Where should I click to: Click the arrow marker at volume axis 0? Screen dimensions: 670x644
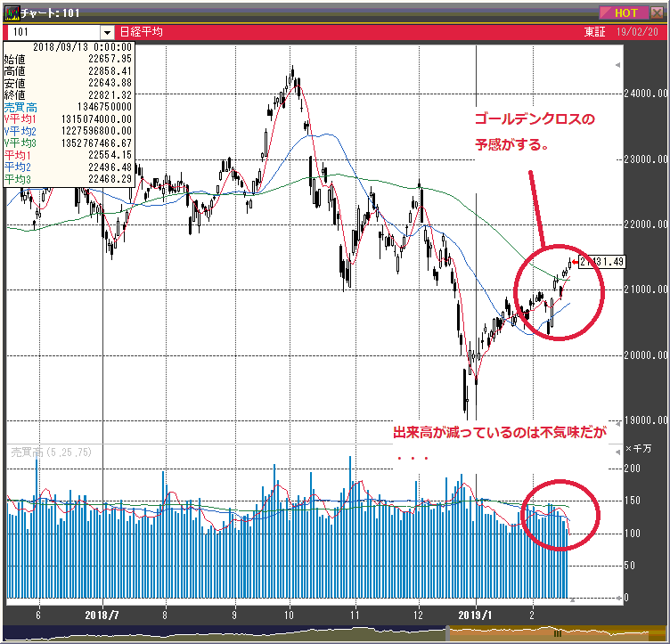tap(617, 598)
